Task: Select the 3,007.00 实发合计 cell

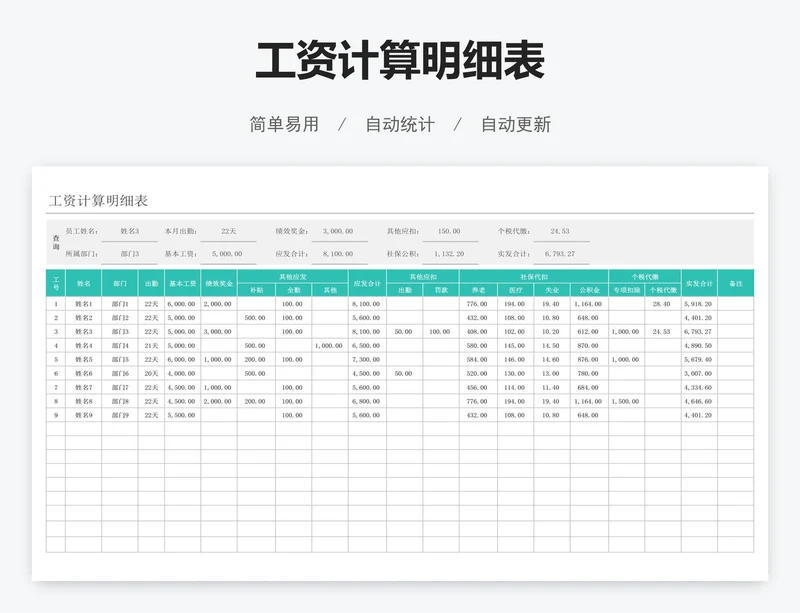Action: click(698, 374)
